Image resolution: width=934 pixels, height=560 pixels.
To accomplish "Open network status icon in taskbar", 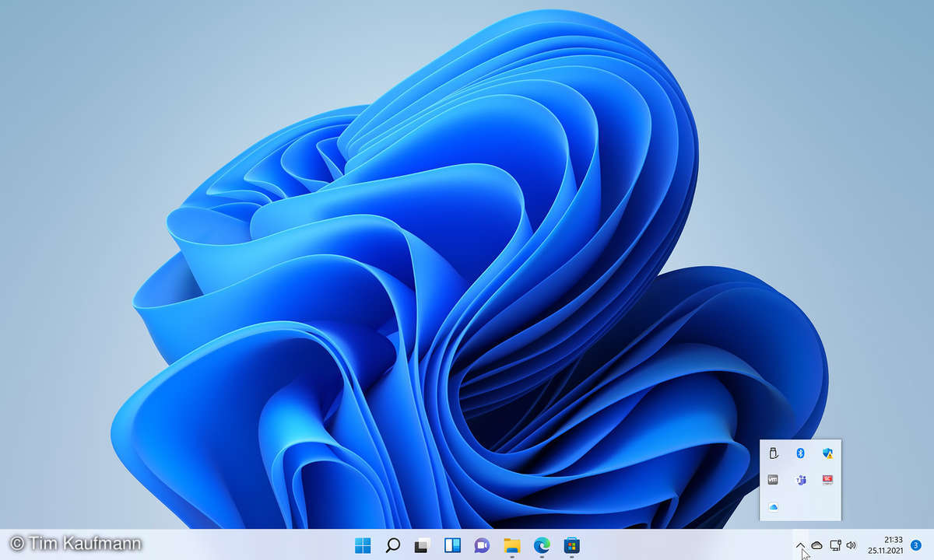I will (x=835, y=545).
